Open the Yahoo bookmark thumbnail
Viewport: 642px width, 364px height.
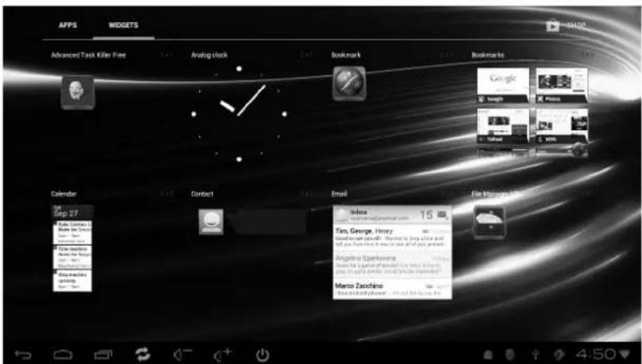click(x=503, y=125)
